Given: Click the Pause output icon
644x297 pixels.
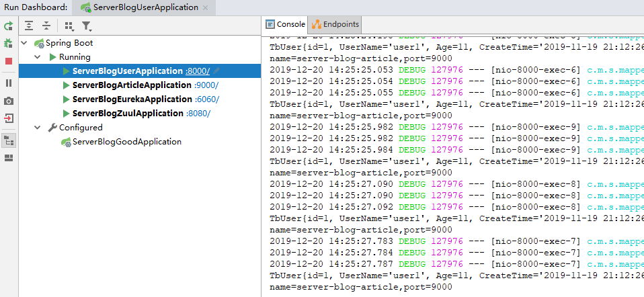Looking at the screenshot, I should pos(9,83).
